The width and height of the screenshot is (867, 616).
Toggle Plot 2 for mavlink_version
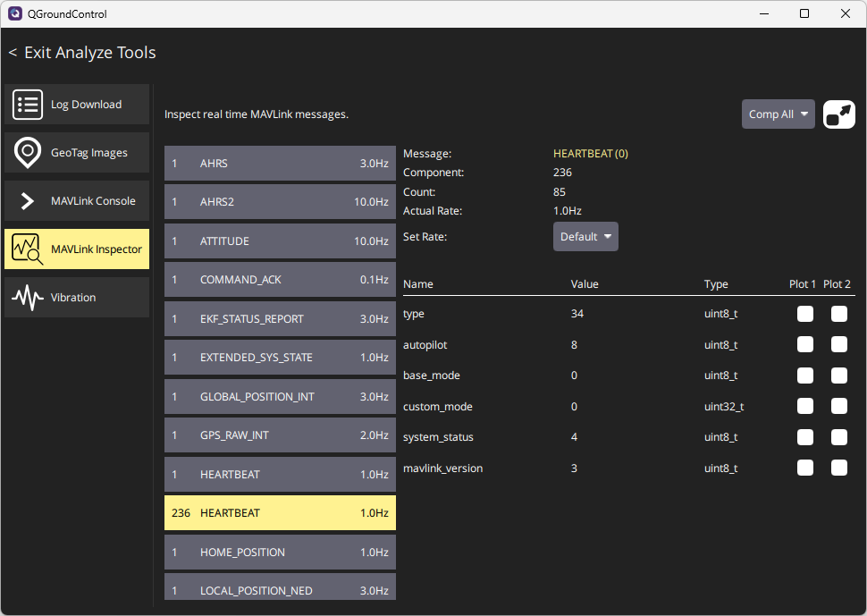coord(839,468)
